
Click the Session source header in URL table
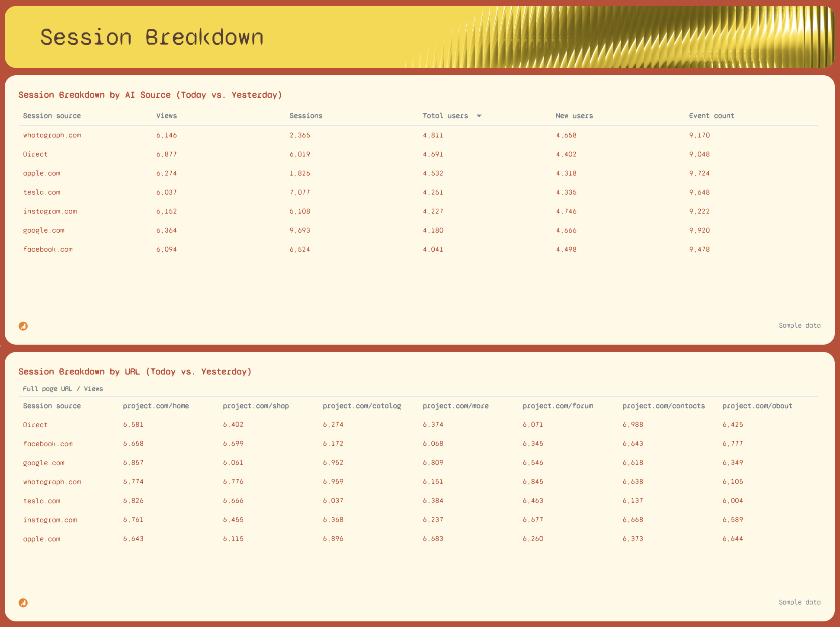pyautogui.click(x=52, y=406)
